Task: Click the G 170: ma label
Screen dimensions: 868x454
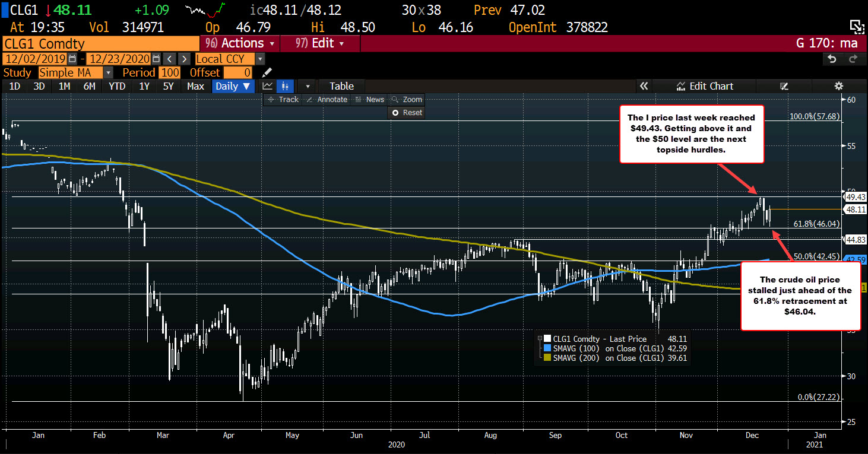Action: [828, 43]
